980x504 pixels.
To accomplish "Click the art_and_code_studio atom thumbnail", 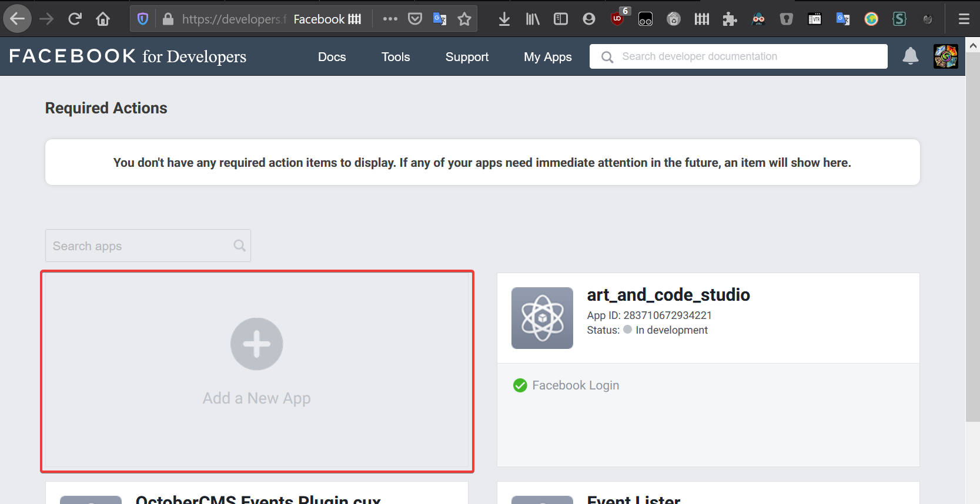I will click(x=542, y=318).
